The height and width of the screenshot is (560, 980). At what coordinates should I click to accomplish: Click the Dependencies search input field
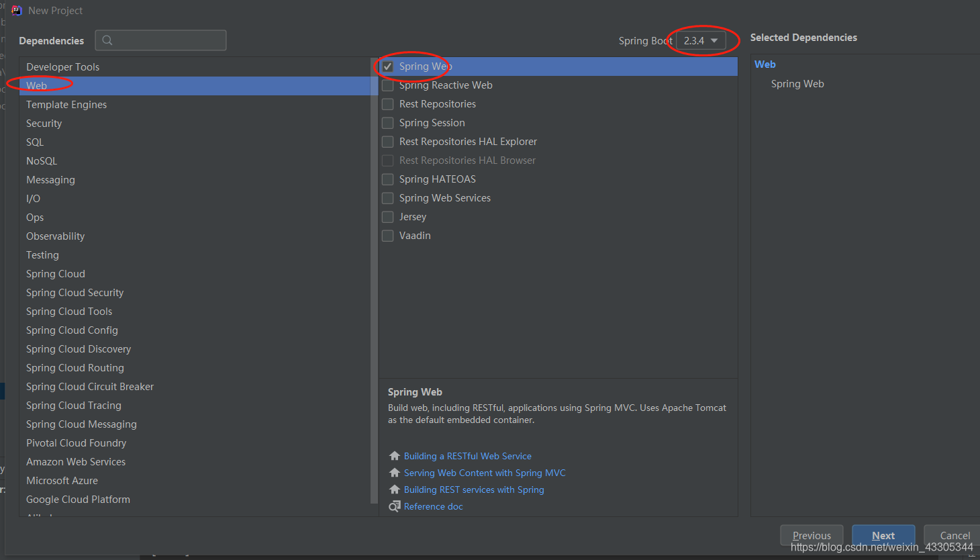[x=160, y=40]
